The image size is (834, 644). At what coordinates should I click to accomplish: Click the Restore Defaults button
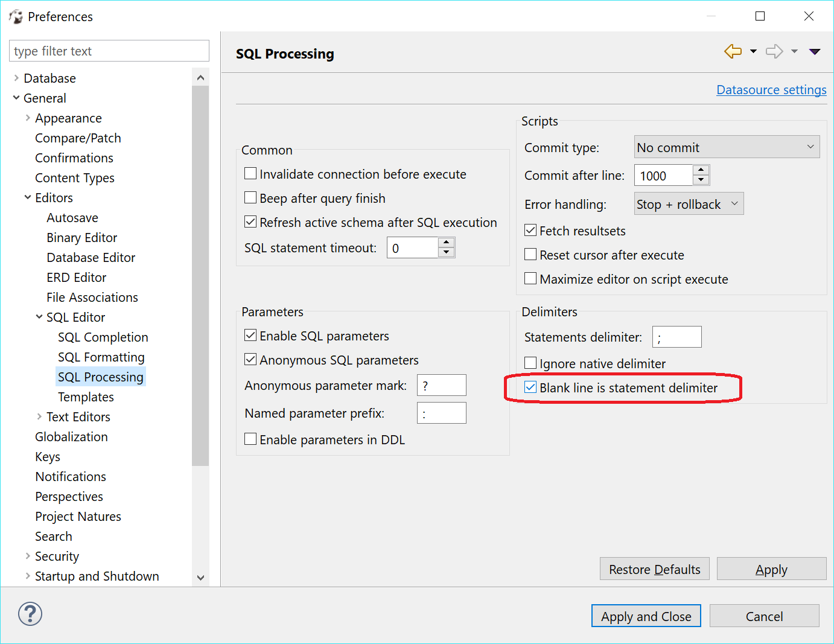pos(654,569)
